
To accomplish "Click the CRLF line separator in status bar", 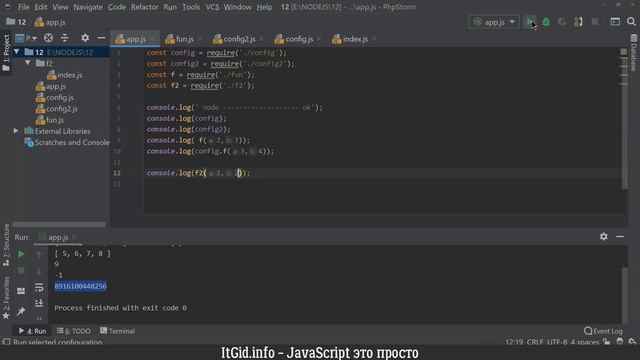I will click(x=535, y=342).
